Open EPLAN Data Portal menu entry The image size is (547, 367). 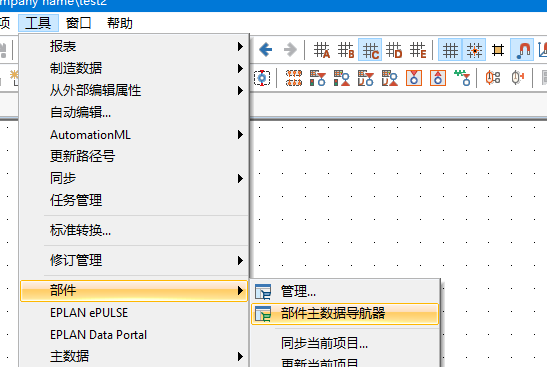click(134, 335)
